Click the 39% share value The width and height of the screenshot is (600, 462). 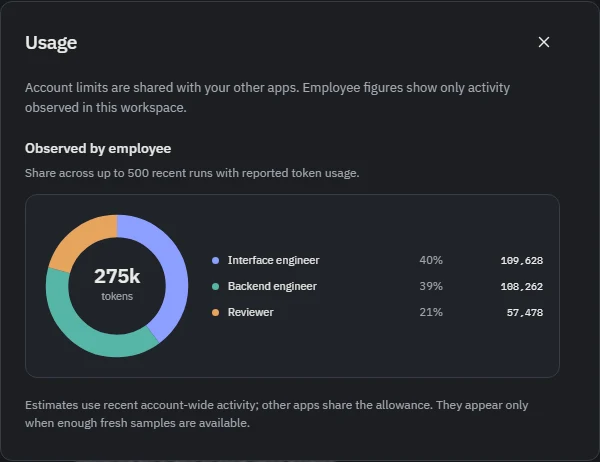pos(431,286)
